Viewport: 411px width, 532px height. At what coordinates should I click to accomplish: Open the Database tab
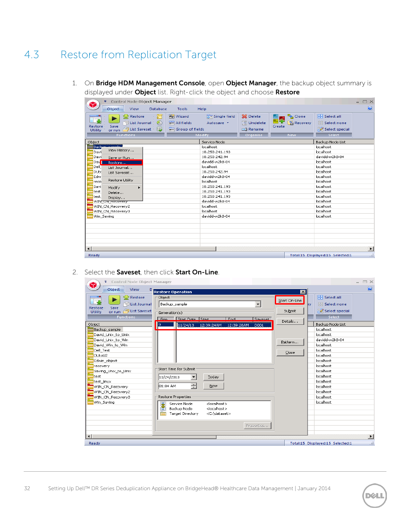[158, 109]
